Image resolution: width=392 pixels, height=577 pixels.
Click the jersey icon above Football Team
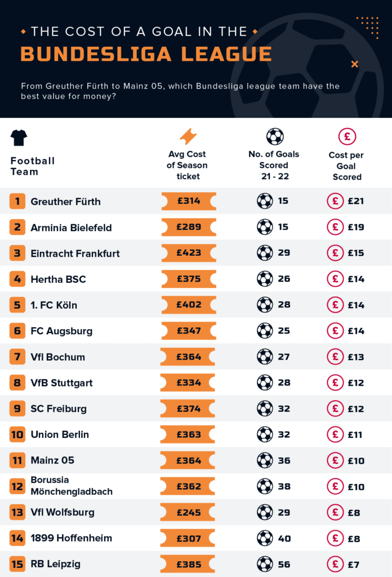pos(19,137)
